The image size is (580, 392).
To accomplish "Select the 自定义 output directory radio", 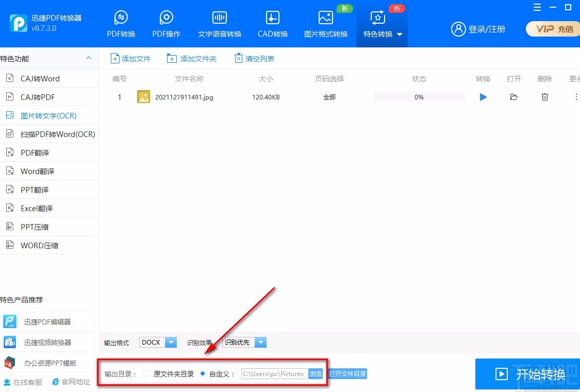I will [202, 373].
